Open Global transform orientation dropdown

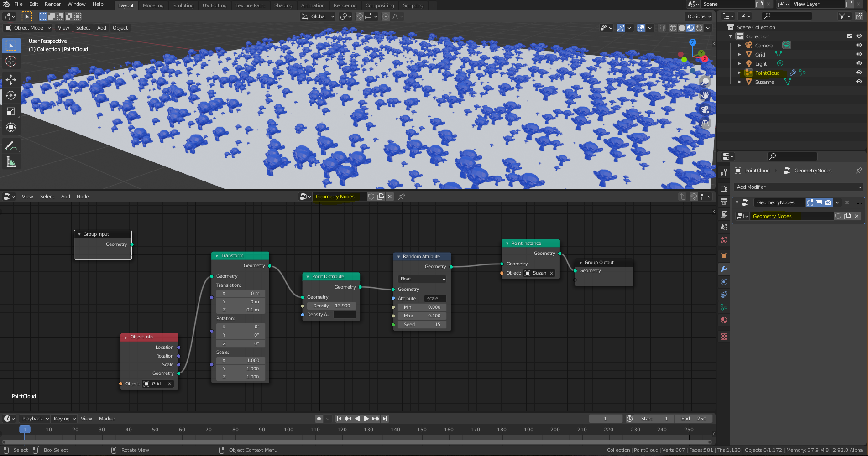pos(318,16)
